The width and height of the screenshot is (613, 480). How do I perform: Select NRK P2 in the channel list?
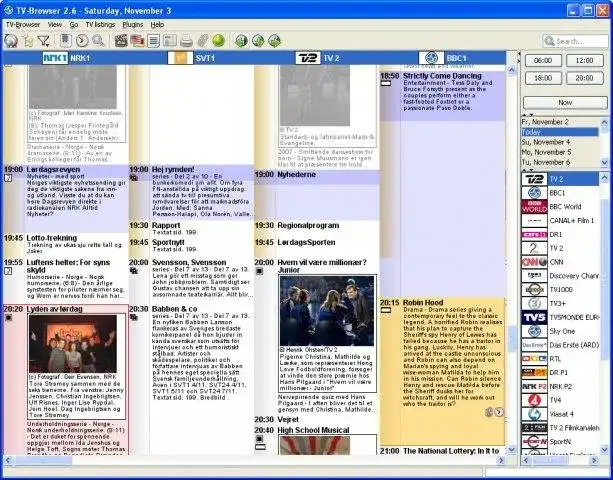[x=560, y=387]
